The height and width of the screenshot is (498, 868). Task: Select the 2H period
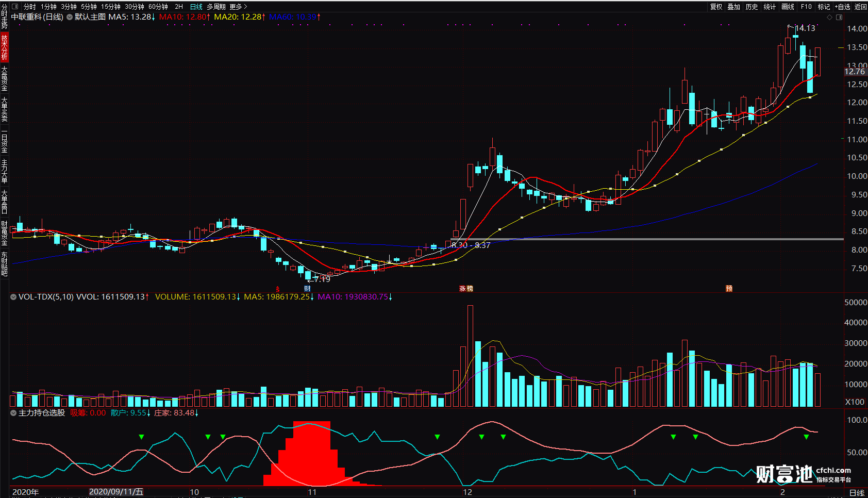click(179, 7)
